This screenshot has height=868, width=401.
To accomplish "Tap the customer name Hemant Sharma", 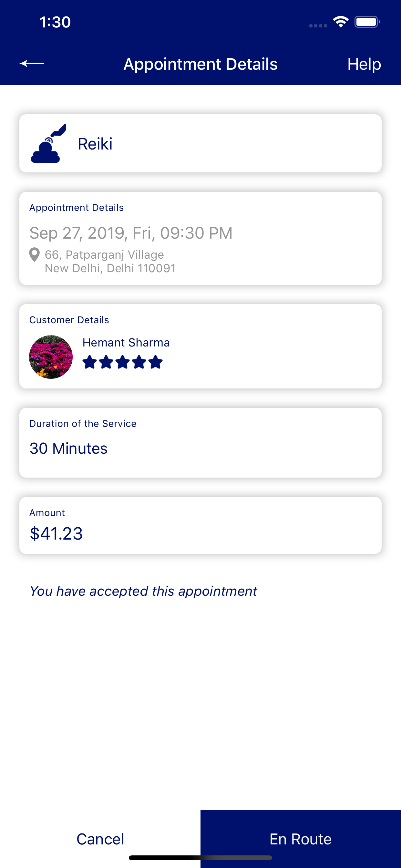I will [x=126, y=342].
